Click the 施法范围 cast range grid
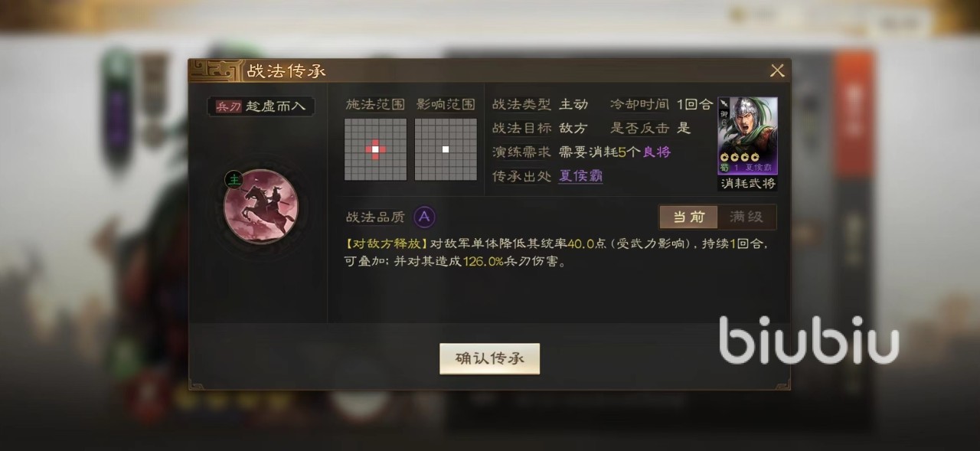This screenshot has width=980, height=451. click(375, 149)
